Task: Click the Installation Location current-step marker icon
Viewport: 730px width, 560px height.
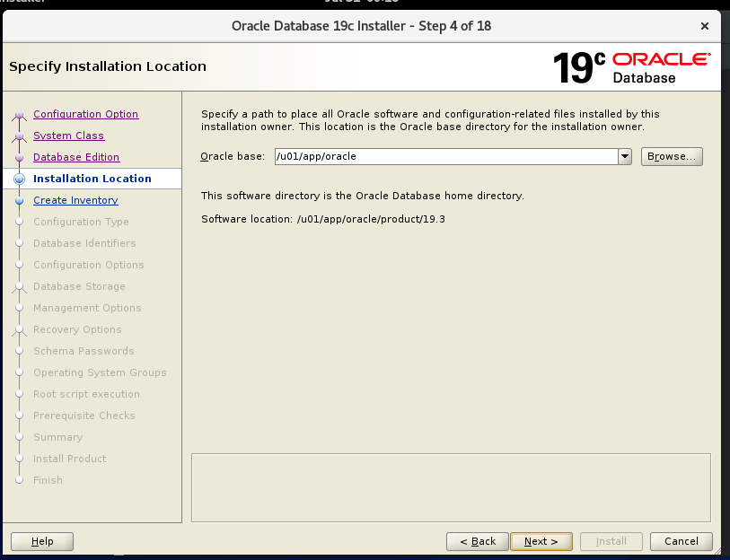Action: pos(19,179)
